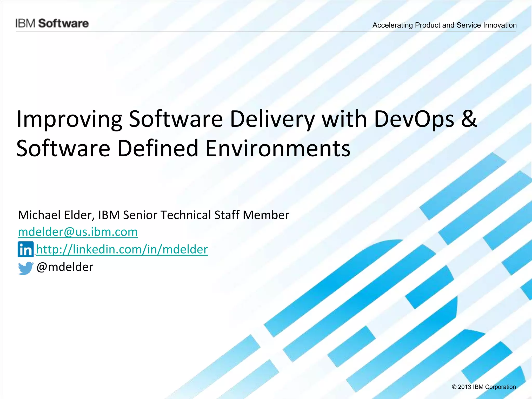The image size is (532, 399).
Task: Open the mdelder@us.ibm.com email link
Action: tap(78, 232)
